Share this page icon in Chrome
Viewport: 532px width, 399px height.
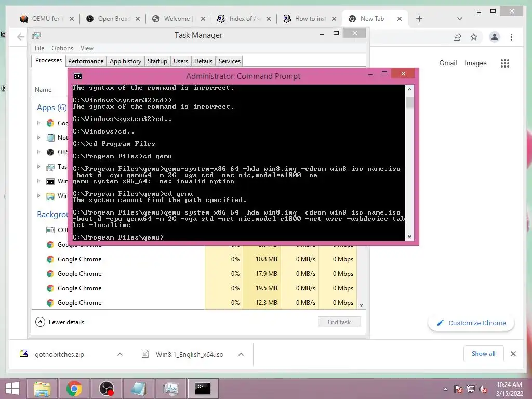457,37
